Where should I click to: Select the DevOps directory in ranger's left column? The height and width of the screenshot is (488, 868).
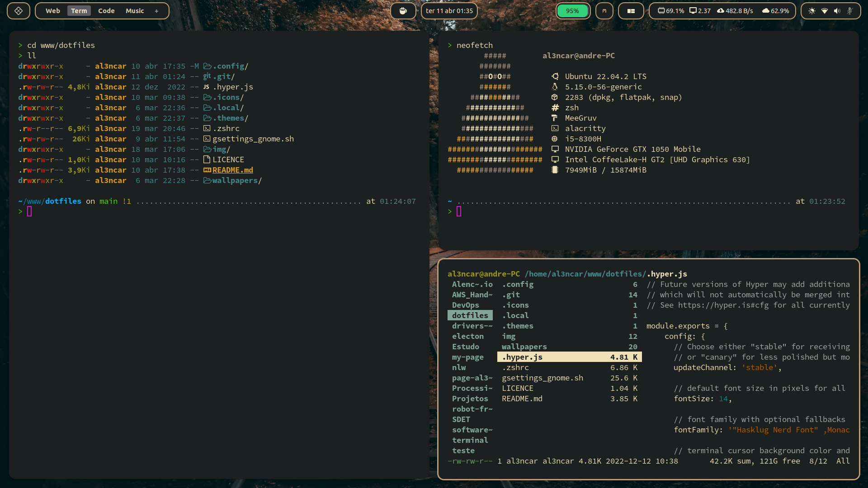[465, 305]
